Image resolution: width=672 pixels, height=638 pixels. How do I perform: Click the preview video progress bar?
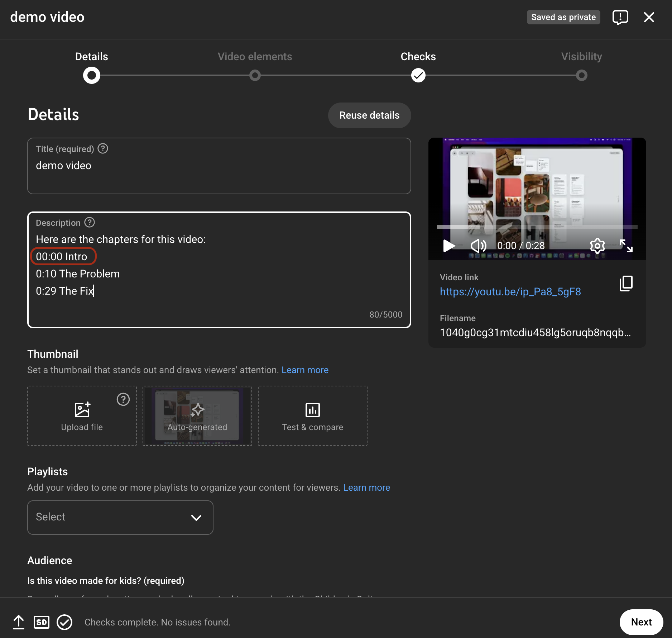pos(537,227)
